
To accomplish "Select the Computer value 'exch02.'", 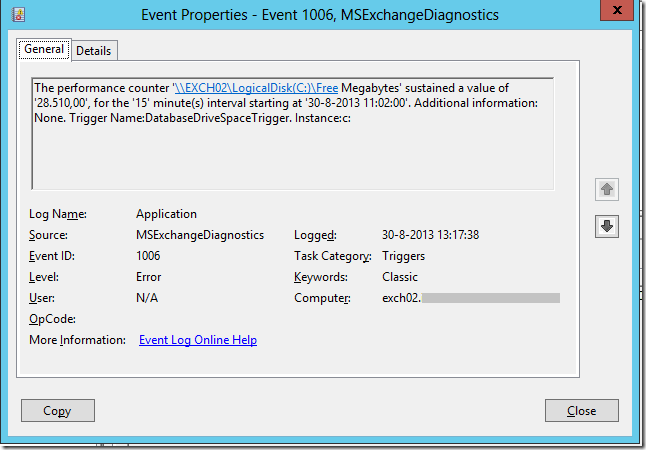I will 402,298.
